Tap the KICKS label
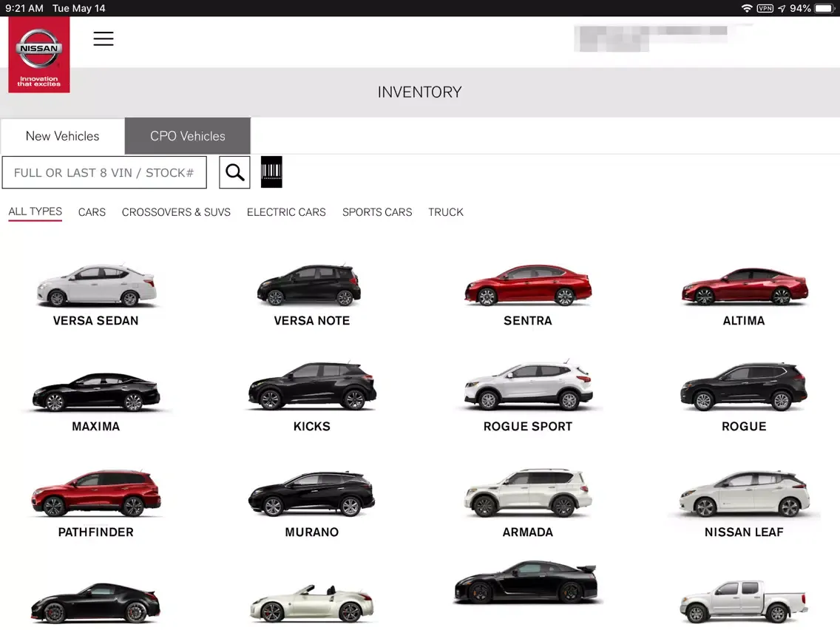Viewport: 840px width, 630px height. [x=312, y=427]
